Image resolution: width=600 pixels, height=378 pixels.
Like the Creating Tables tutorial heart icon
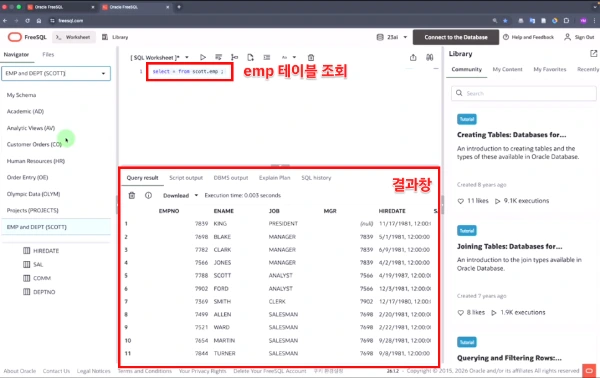coord(461,201)
